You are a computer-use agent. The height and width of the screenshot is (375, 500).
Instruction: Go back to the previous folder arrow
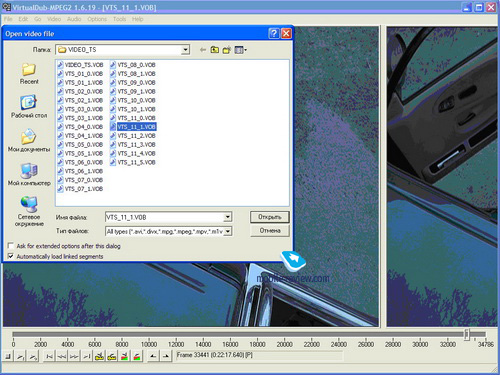point(203,50)
